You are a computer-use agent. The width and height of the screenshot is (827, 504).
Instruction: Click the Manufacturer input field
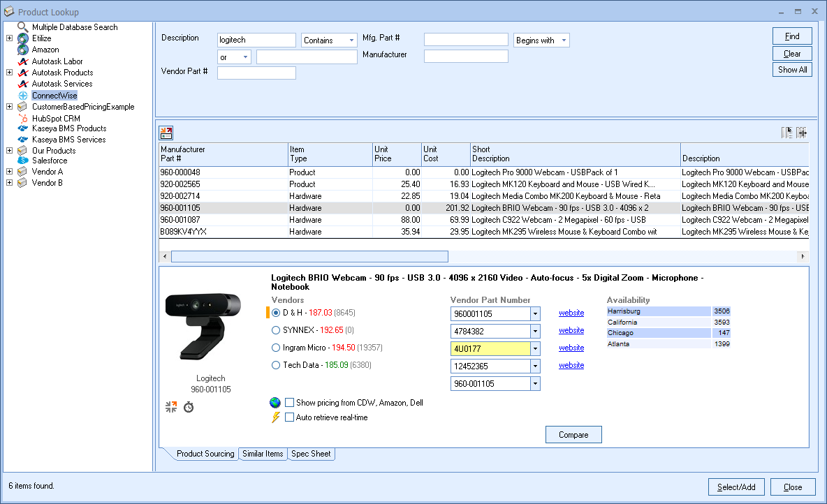(x=466, y=56)
